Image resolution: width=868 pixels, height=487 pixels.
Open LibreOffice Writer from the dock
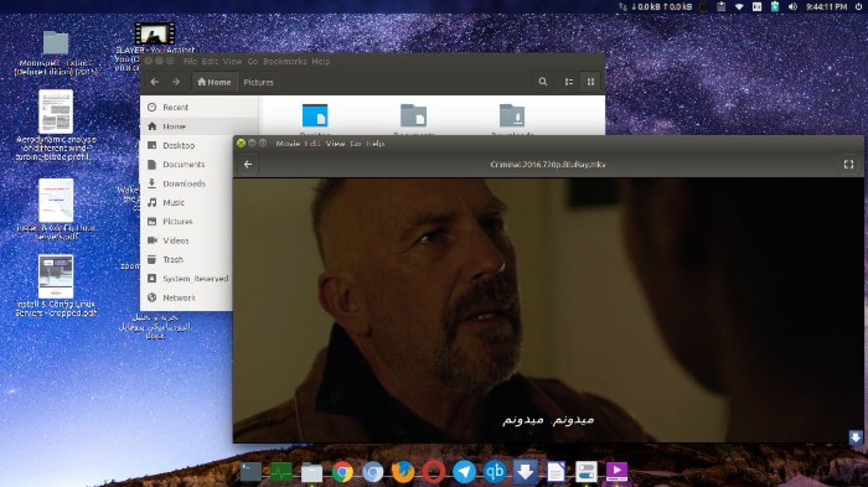coord(556,473)
